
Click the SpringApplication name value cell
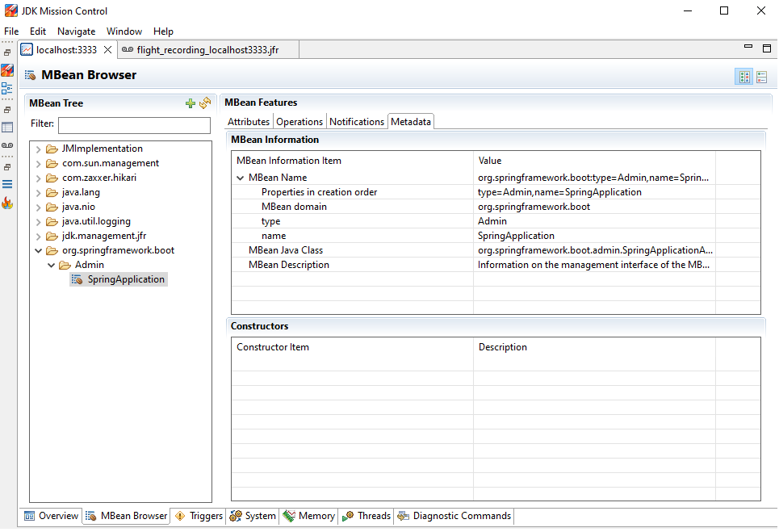pyautogui.click(x=594, y=236)
